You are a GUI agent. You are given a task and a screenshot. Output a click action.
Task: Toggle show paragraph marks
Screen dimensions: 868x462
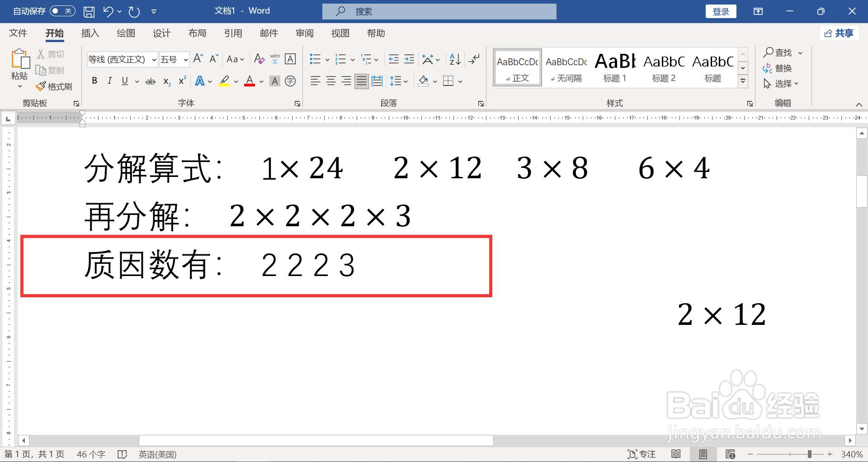pyautogui.click(x=474, y=59)
